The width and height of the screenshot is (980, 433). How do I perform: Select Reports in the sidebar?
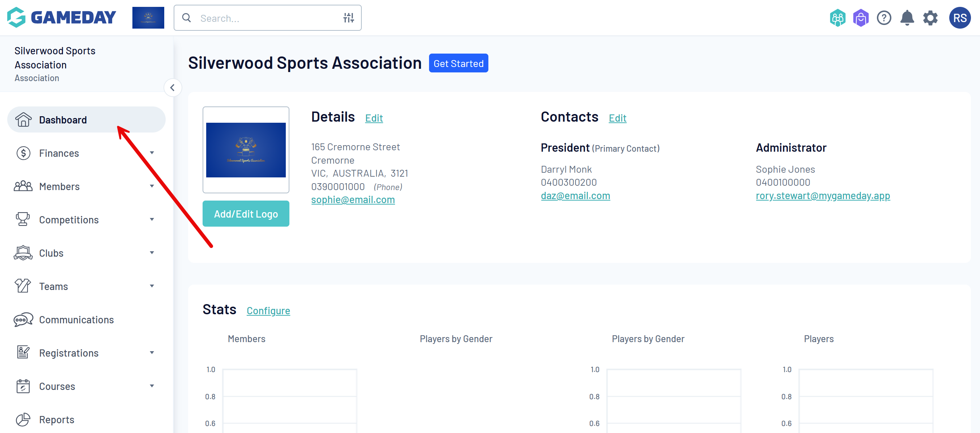56,420
